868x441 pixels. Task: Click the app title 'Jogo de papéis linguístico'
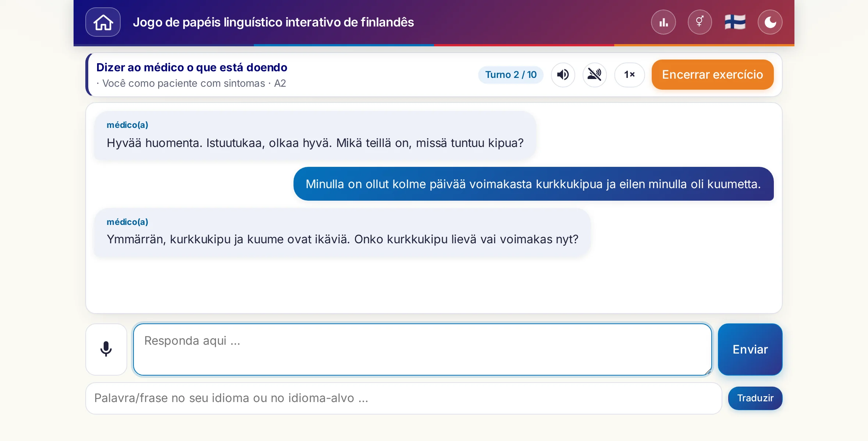point(273,22)
